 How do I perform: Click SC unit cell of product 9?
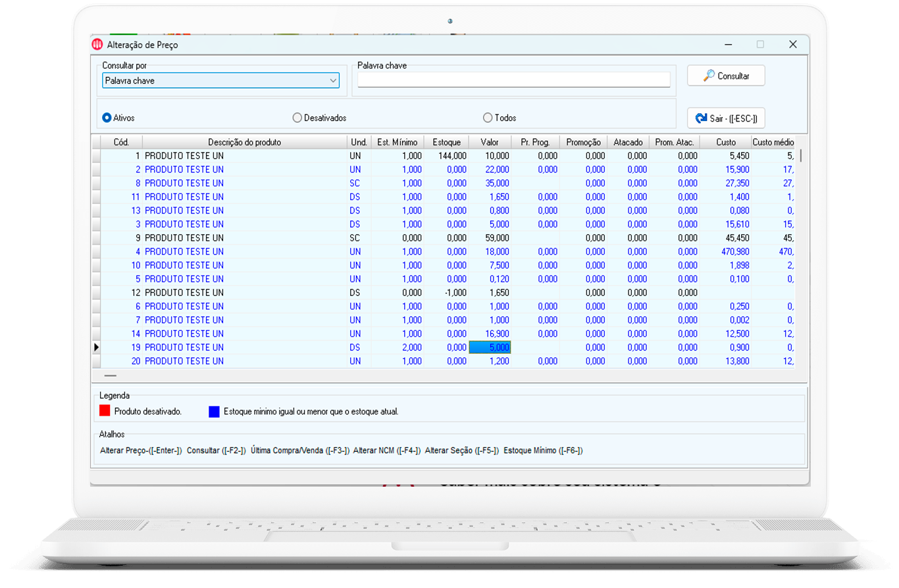pyautogui.click(x=359, y=238)
